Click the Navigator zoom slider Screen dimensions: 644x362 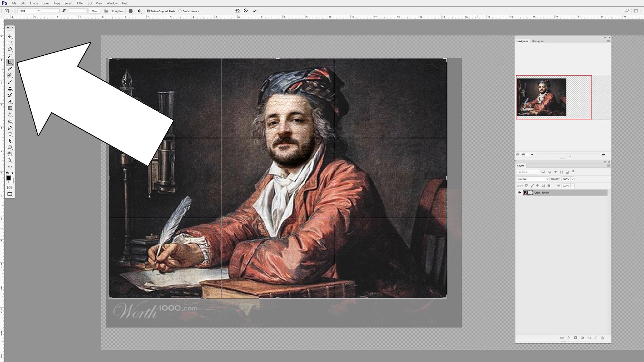pyautogui.click(x=569, y=155)
